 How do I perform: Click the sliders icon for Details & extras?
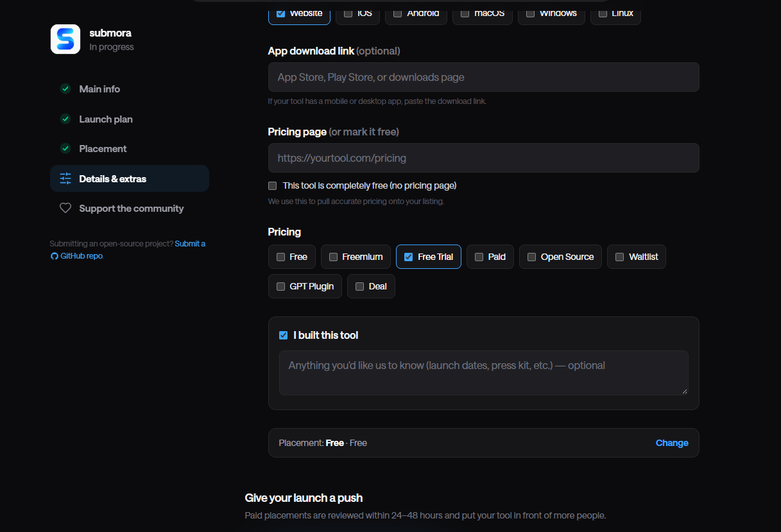pyautogui.click(x=65, y=178)
